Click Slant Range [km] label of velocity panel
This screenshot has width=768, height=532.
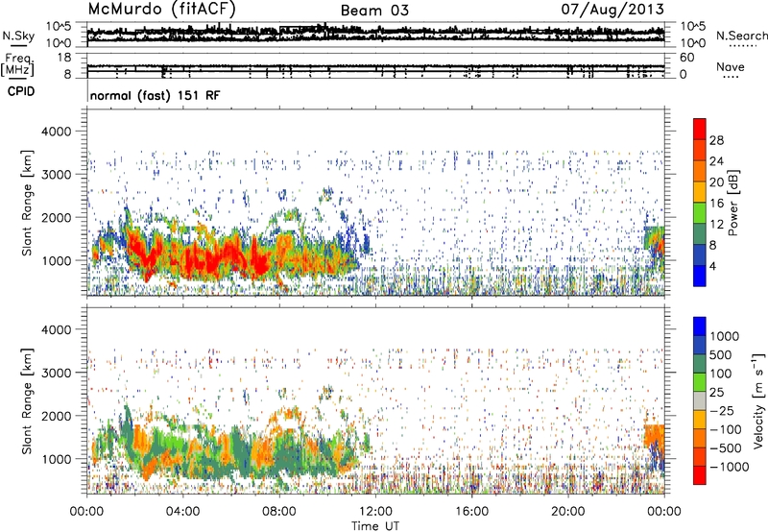click(x=27, y=401)
